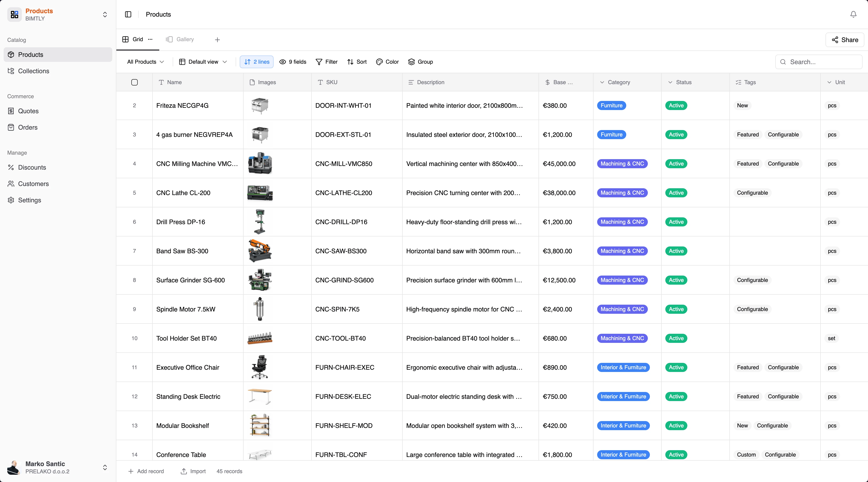The image size is (868, 482).
Task: Expand the workspace switcher next to BIMTLY
Action: [x=105, y=15]
